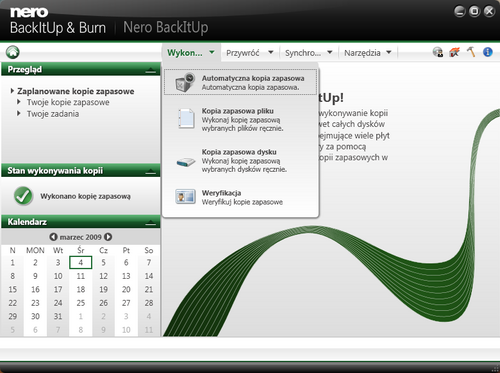The height and width of the screenshot is (373, 500).
Task: Open the Narzędzia dropdown menu
Action: [x=367, y=53]
